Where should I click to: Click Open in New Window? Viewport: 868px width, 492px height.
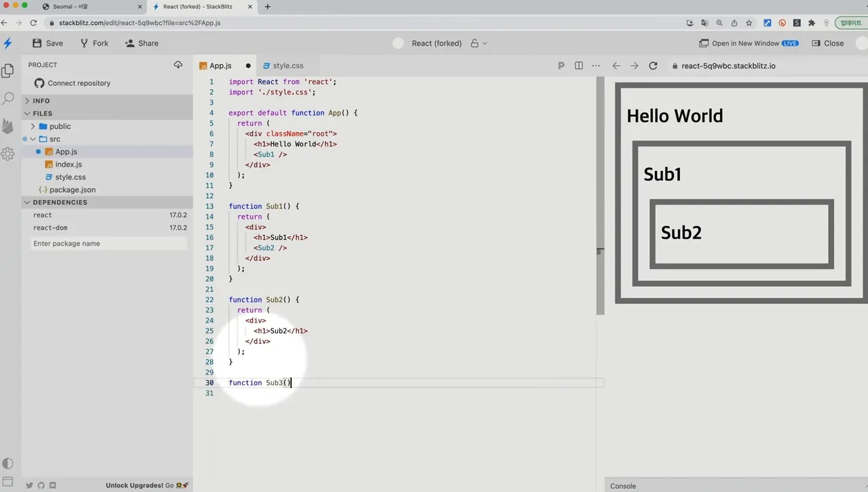748,43
